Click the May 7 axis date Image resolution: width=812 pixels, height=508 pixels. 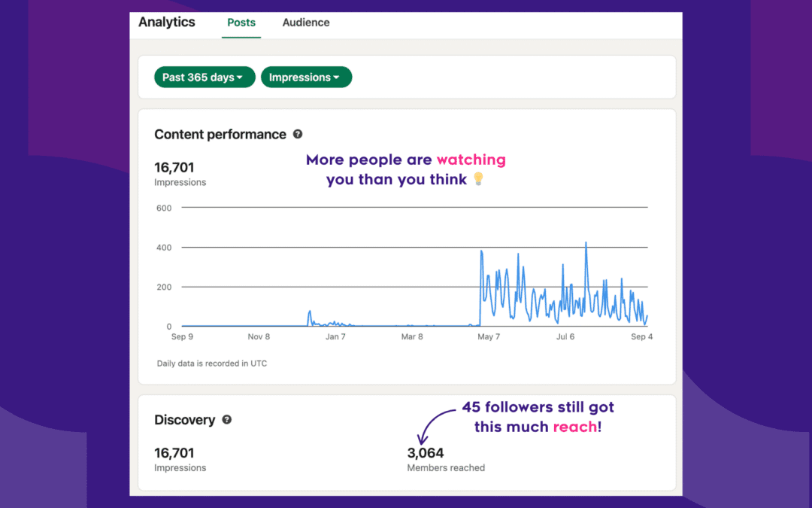coord(489,337)
